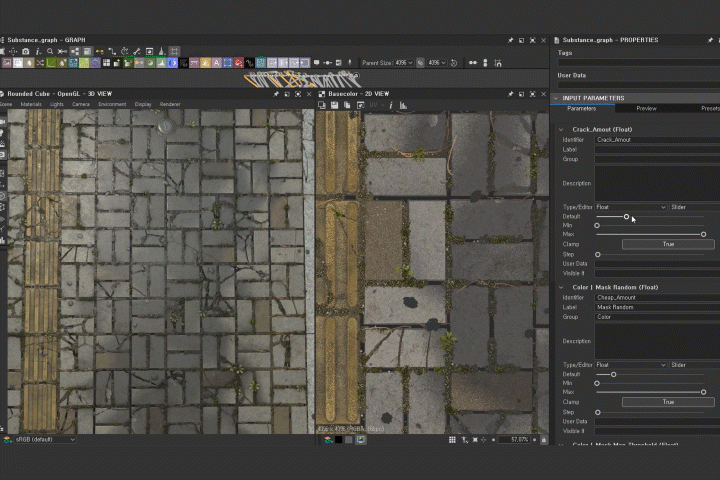Toggle the image preview icon in 2D View footer
The height and width of the screenshot is (480, 720).
(x=361, y=440)
